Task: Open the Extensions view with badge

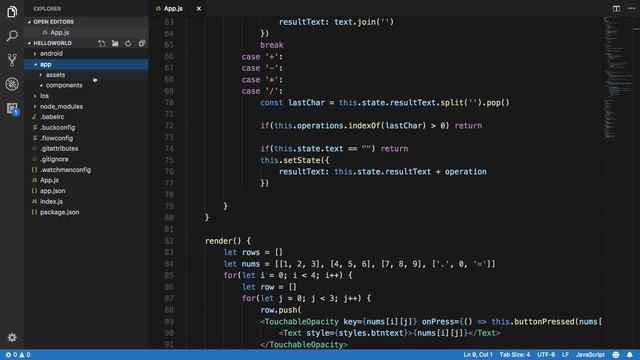Action: pyautogui.click(x=12, y=109)
